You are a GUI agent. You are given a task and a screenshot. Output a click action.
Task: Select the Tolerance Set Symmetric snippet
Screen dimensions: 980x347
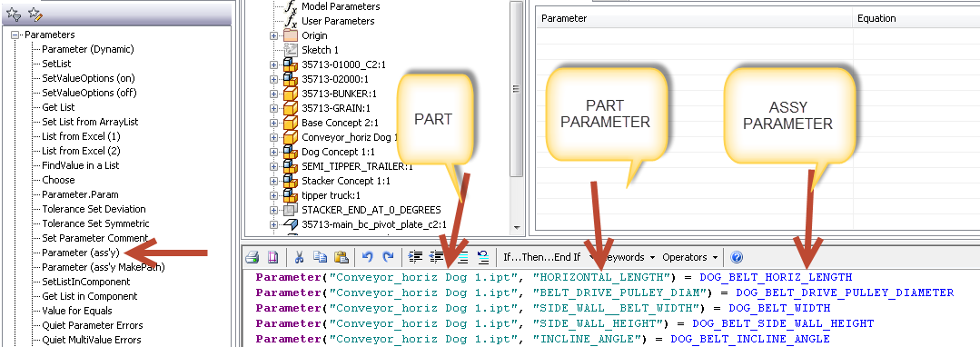95,223
